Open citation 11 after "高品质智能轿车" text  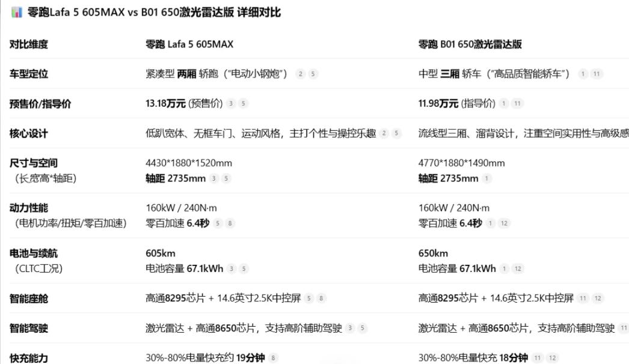(x=597, y=74)
